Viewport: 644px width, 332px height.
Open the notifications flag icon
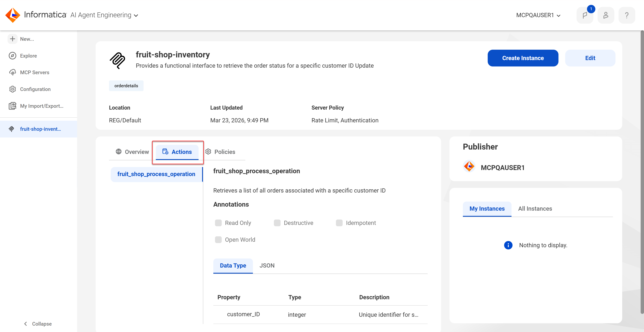(x=585, y=15)
